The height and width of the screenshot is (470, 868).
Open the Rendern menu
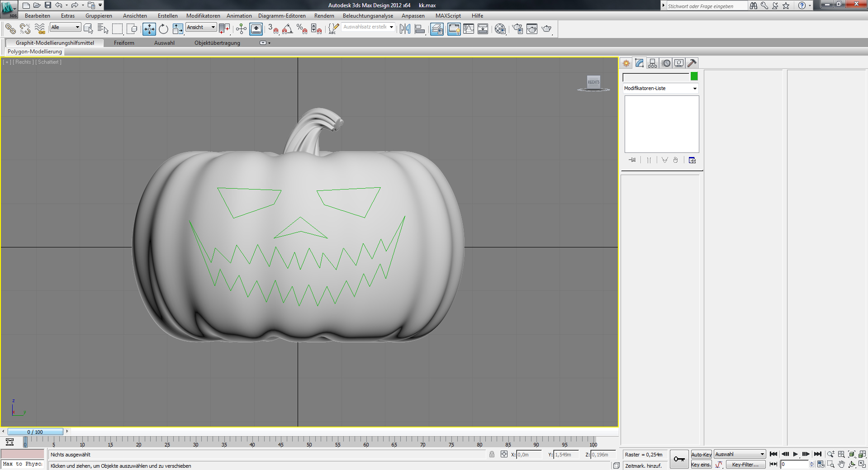(324, 16)
